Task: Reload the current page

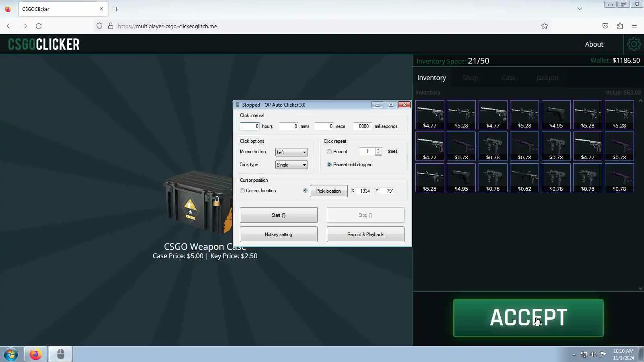Action: [39, 26]
